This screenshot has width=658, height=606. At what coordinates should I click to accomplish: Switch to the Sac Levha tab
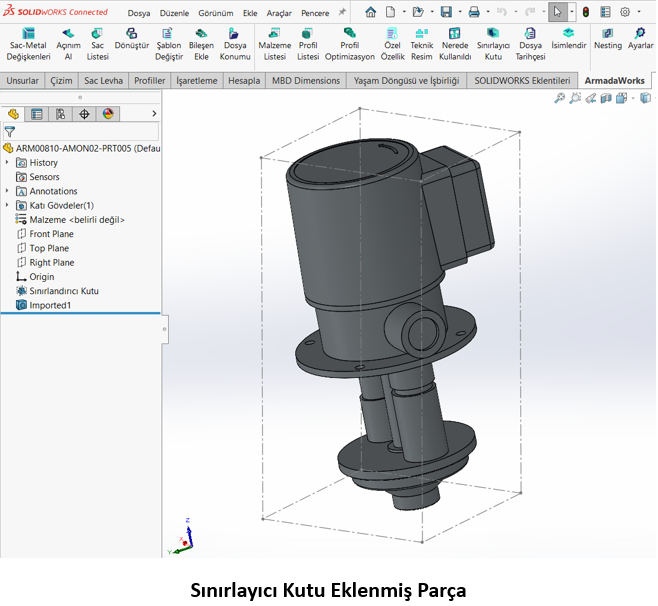click(x=103, y=80)
